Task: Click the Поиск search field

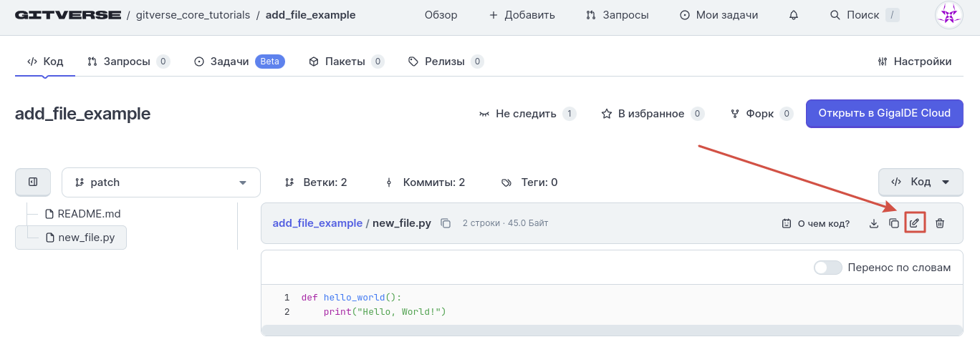Action: point(864,15)
